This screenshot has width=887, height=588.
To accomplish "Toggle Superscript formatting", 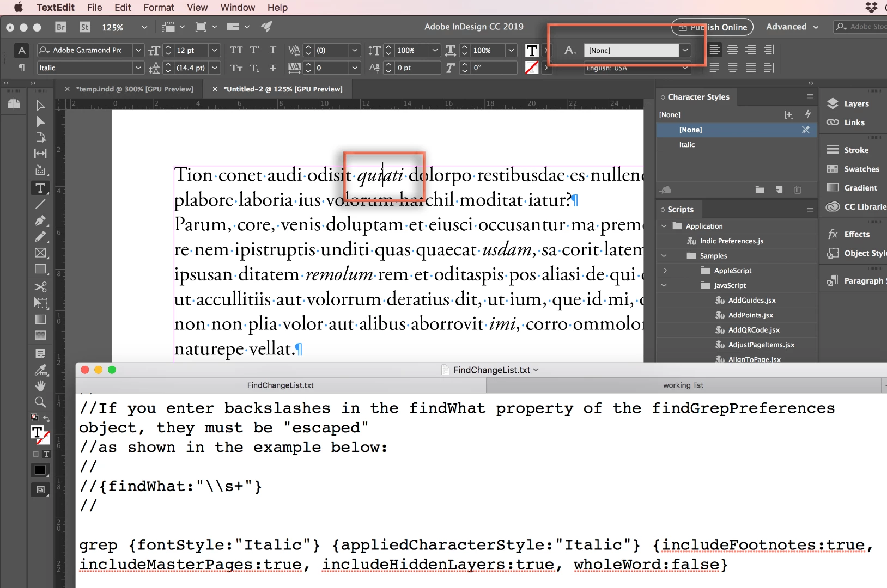I will pos(254,50).
